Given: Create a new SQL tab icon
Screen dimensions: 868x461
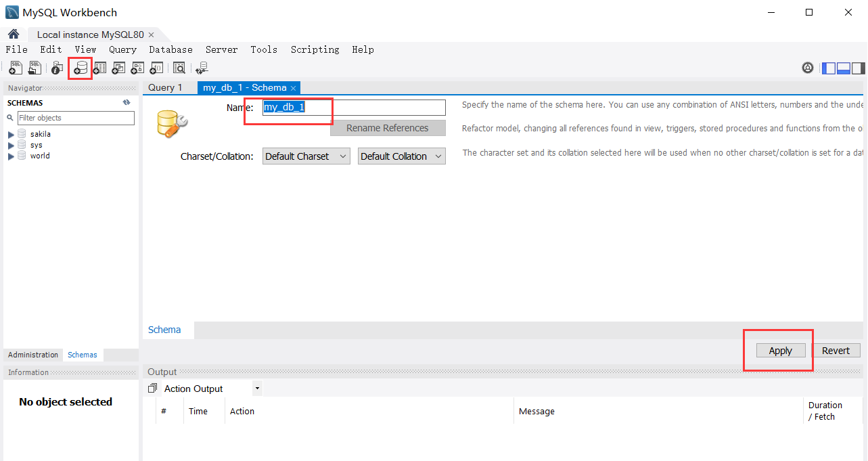Looking at the screenshot, I should click(x=16, y=68).
